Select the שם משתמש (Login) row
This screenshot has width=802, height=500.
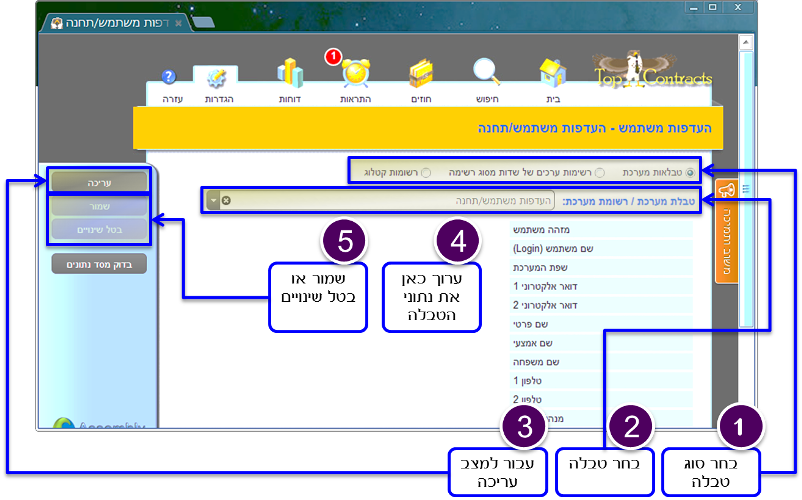602,248
